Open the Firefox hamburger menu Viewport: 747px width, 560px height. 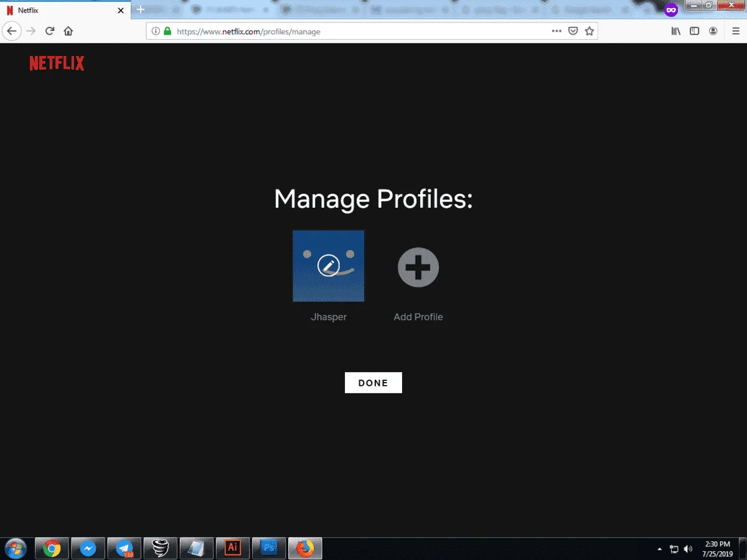736,31
